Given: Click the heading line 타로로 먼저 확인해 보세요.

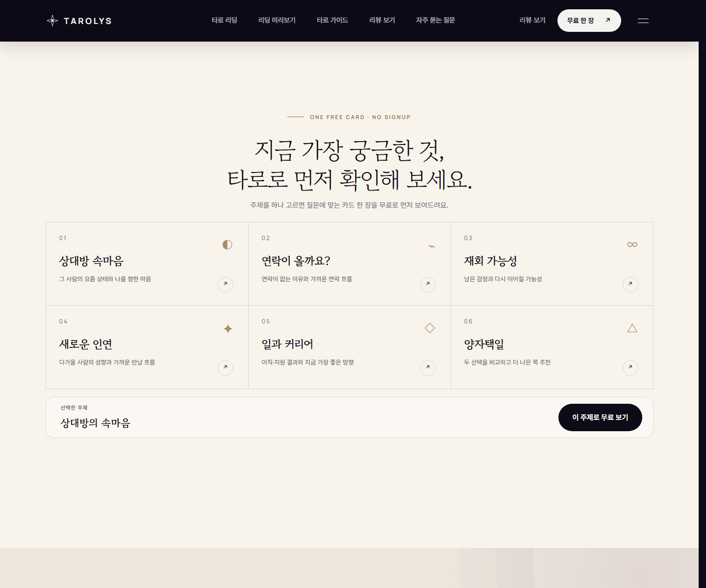Looking at the screenshot, I should click(350, 179).
